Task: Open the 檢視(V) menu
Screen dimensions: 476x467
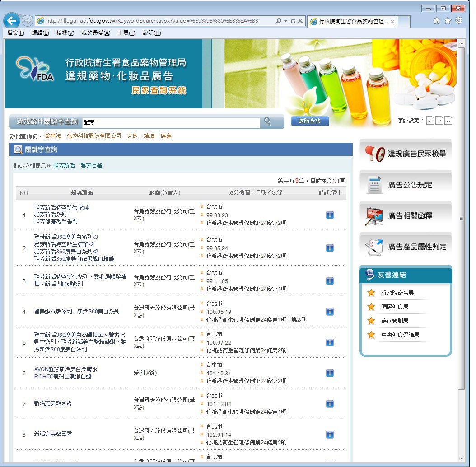Action: [x=65, y=33]
